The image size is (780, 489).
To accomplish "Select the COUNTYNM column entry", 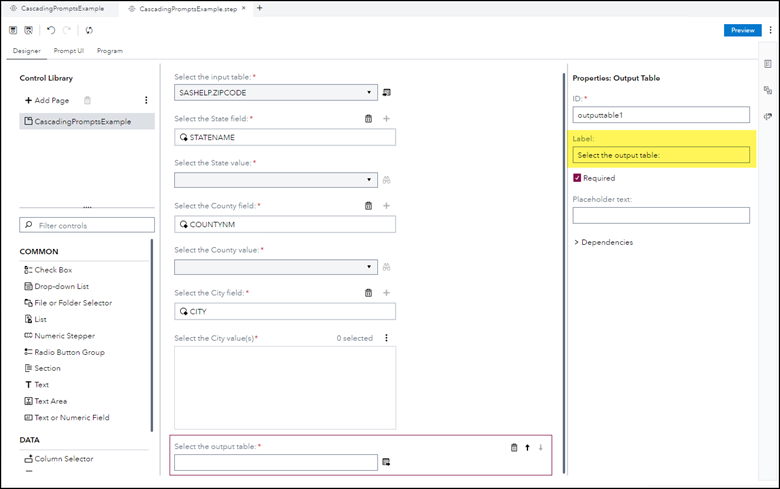I will pos(285,224).
